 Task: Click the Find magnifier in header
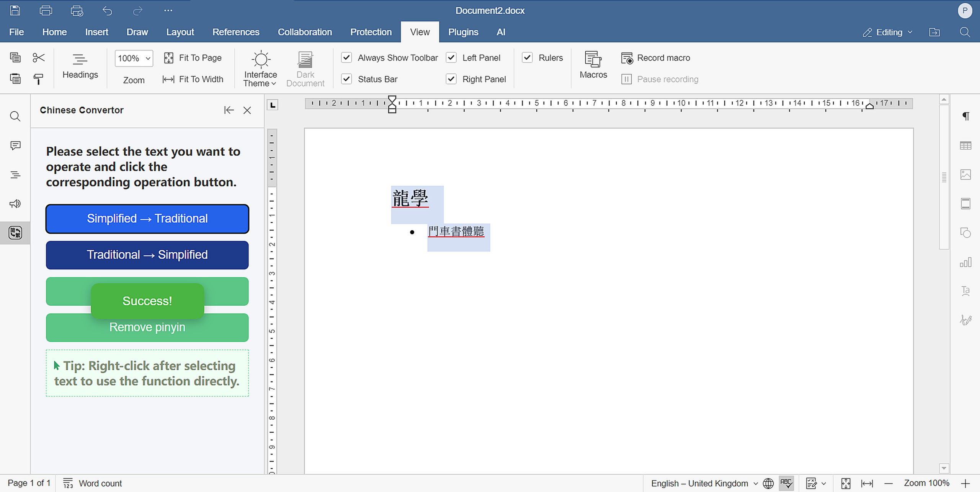point(965,32)
